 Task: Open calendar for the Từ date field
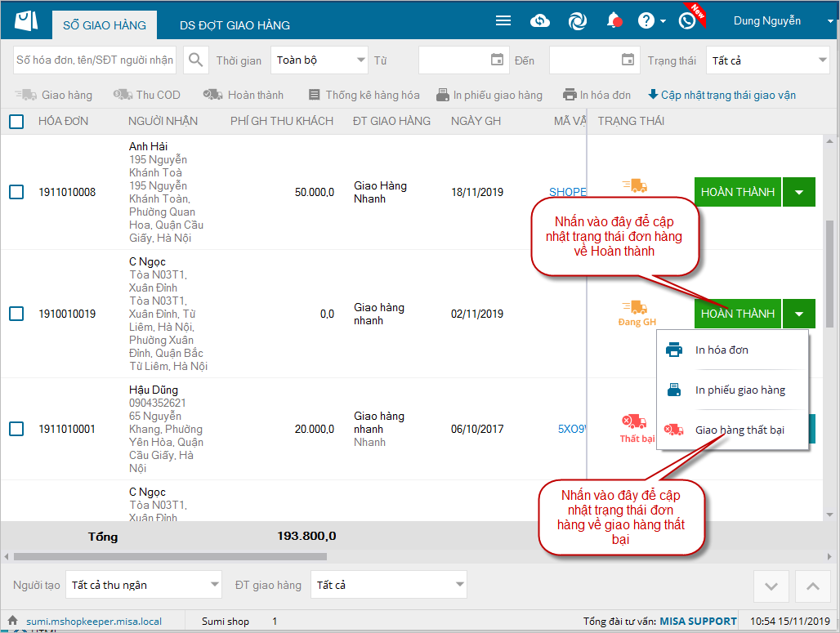497,60
